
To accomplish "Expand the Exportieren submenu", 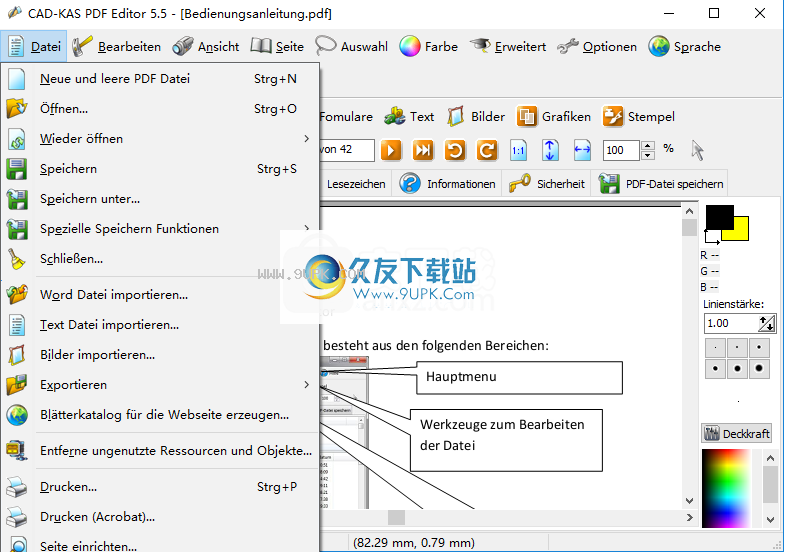I will coord(160,385).
